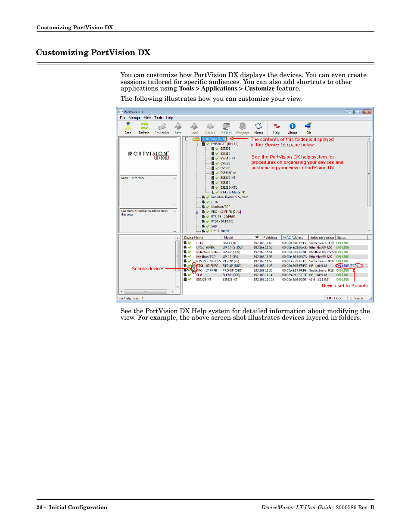The height and width of the screenshot is (532, 411).
Task: Click the Device Name column header
Action: 202,237
